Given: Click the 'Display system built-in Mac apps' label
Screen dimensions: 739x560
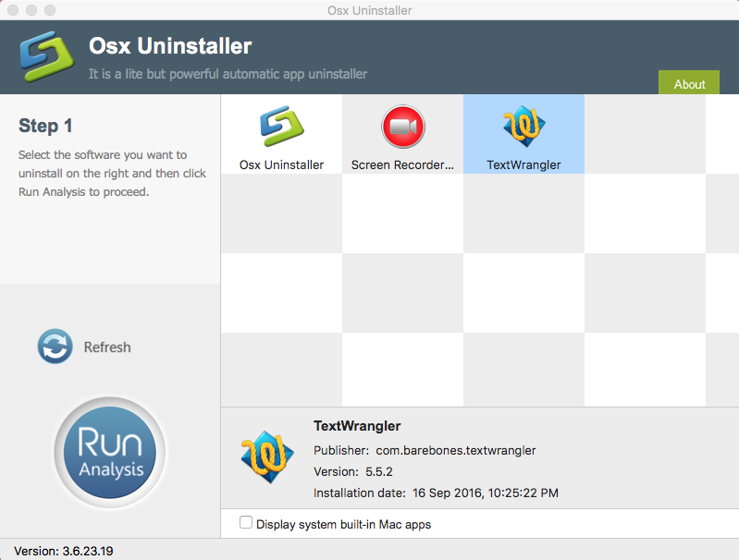Looking at the screenshot, I should pyautogui.click(x=343, y=524).
